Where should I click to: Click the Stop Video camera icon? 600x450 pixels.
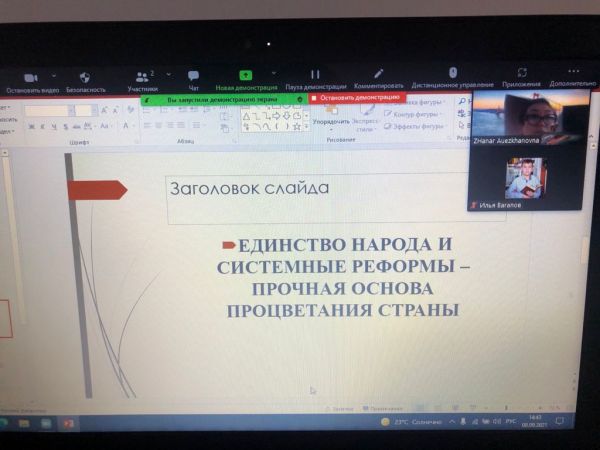click(30, 77)
